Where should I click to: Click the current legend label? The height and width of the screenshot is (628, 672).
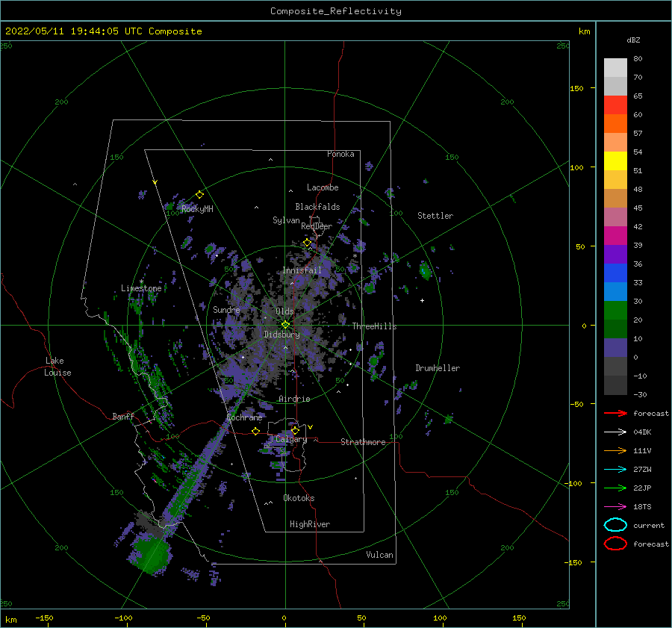[x=649, y=525]
